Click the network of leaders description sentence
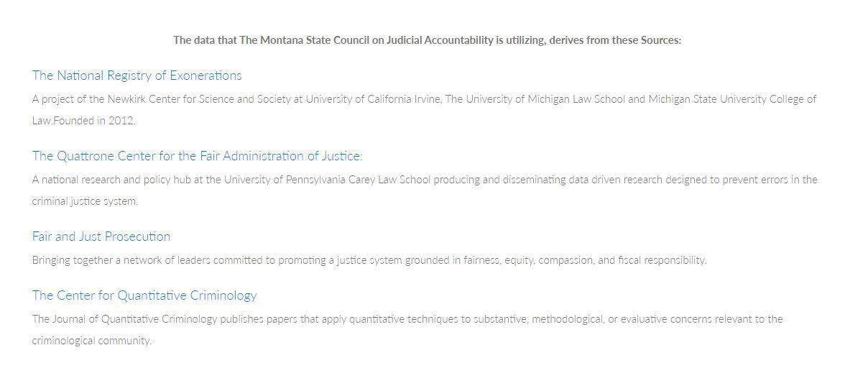Screen dimensions: 868x391 [x=369, y=260]
